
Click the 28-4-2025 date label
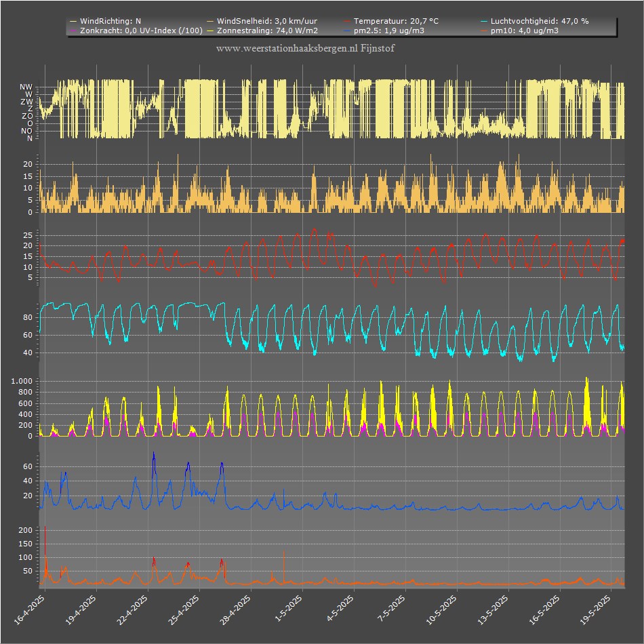[x=235, y=609]
